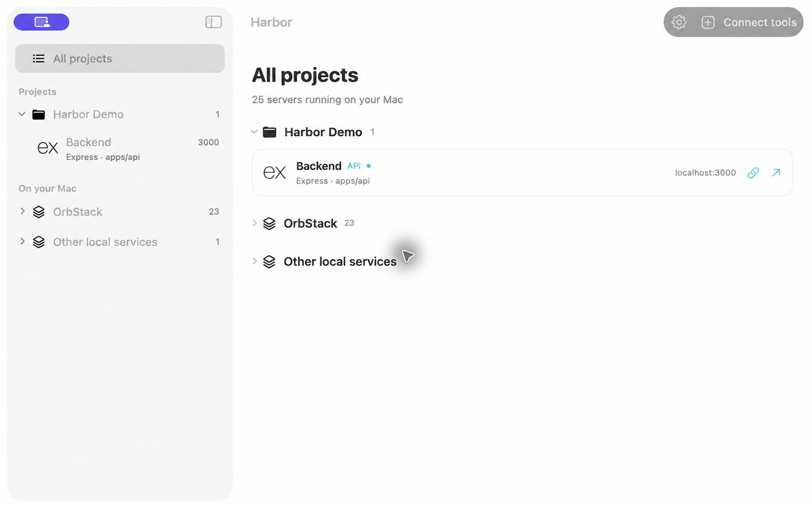
Task: Open the Backend server card
Action: point(522,173)
